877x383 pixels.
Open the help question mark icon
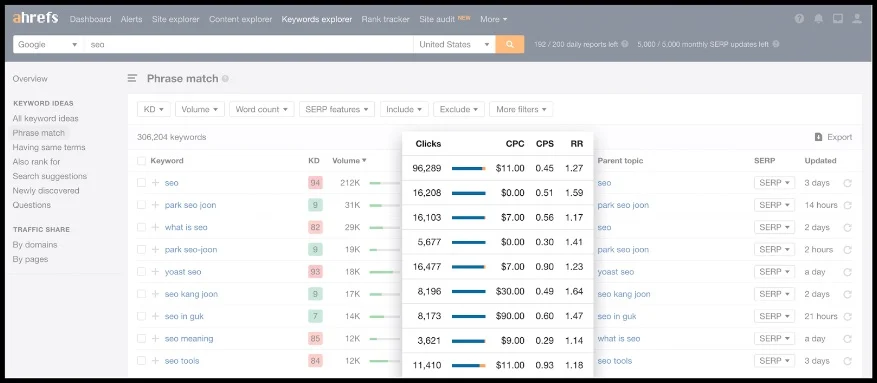click(x=799, y=18)
